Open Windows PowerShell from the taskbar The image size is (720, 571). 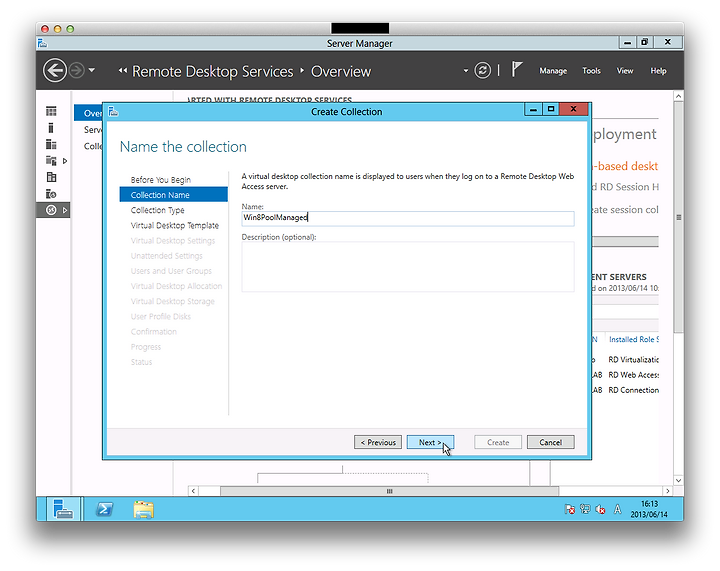point(104,509)
